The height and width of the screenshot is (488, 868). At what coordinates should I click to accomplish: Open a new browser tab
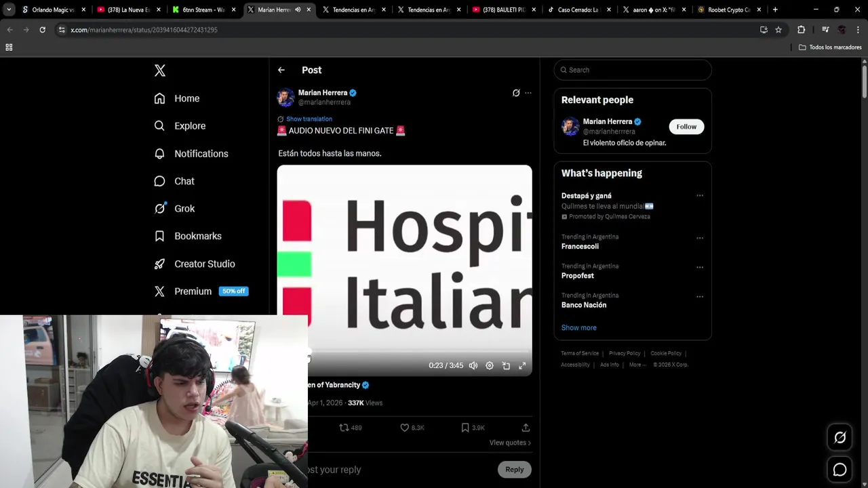(775, 9)
